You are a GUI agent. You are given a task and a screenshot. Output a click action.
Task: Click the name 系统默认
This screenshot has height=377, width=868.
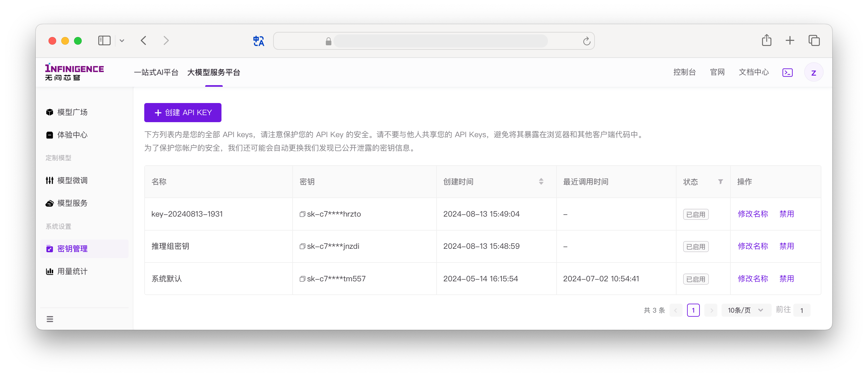pos(167,279)
